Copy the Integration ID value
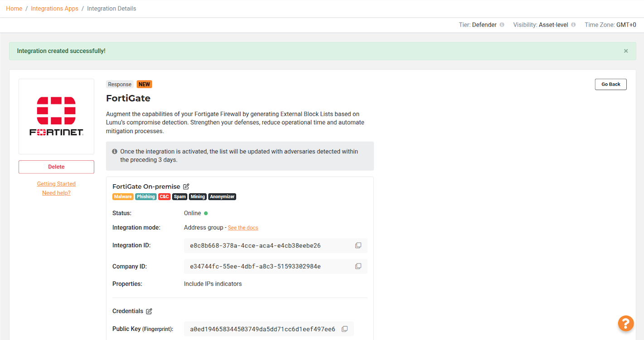This screenshot has height=340, width=644. [358, 245]
